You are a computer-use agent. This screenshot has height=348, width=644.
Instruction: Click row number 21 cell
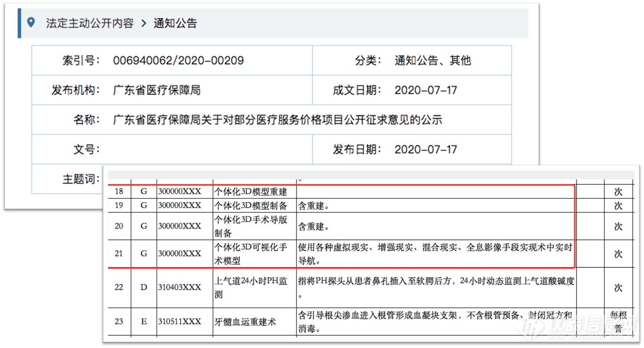[x=119, y=253]
